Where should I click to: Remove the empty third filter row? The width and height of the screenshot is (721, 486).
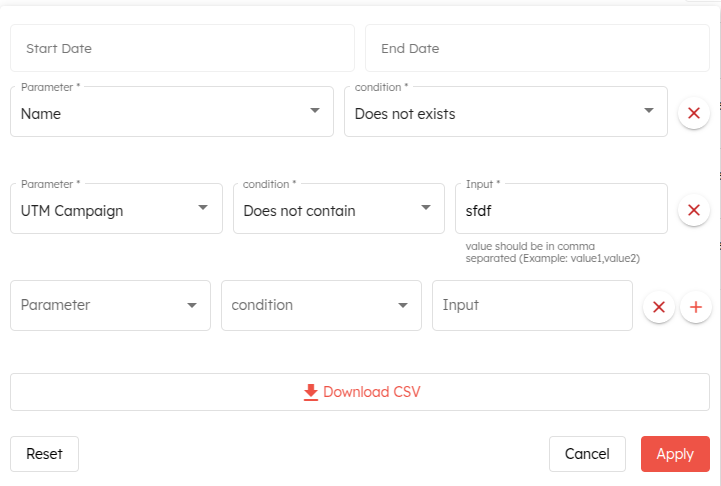click(658, 308)
